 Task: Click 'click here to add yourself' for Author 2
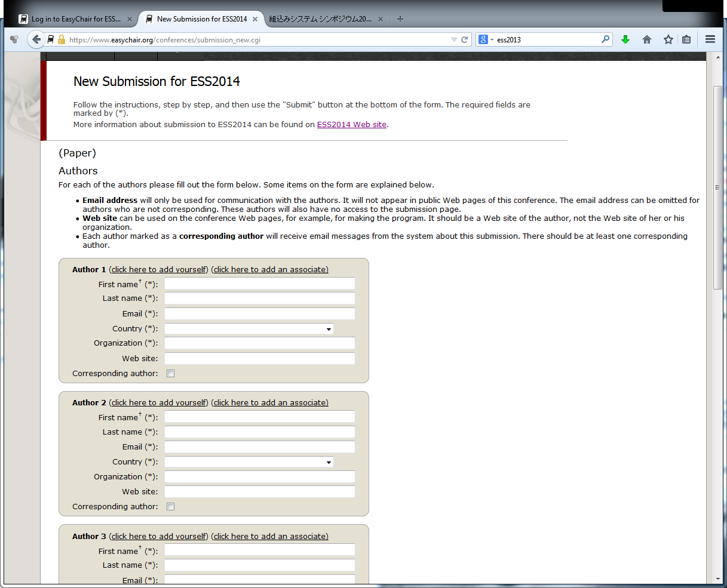(x=159, y=403)
